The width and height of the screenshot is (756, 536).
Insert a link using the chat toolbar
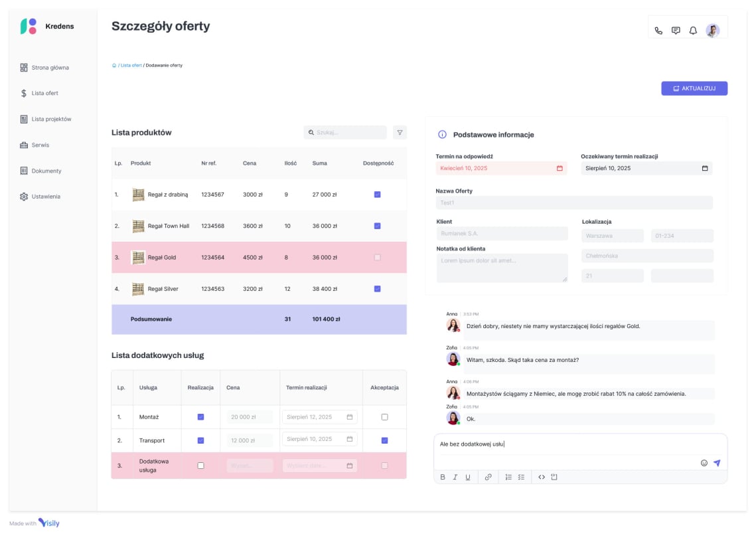click(x=488, y=477)
